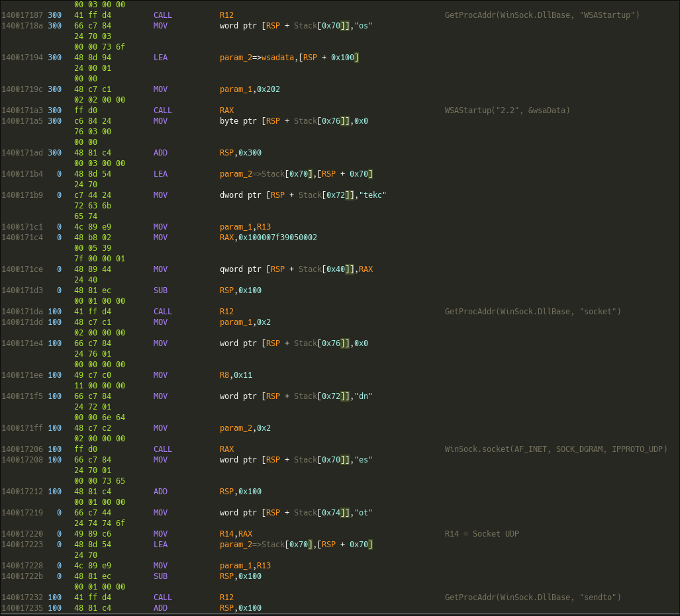Click the SUB mnemonic at address 1400171d3
This screenshot has width=680, height=616.
[161, 290]
